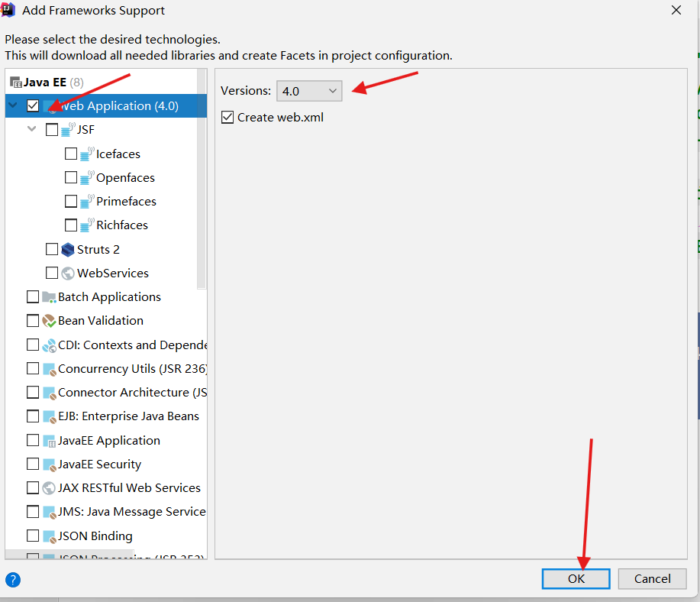The width and height of the screenshot is (700, 602).
Task: Open the Versions 4.0 dropdown
Action: (309, 91)
